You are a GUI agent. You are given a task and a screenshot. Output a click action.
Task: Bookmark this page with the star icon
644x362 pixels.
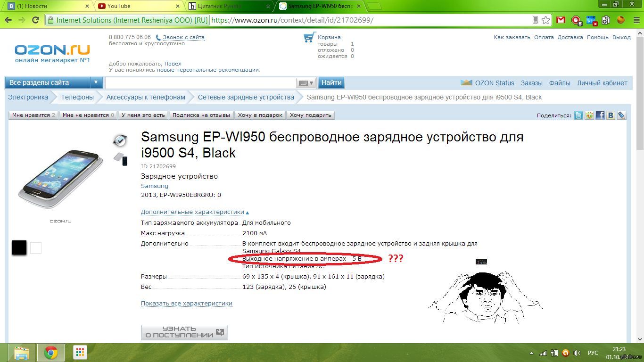(x=545, y=20)
